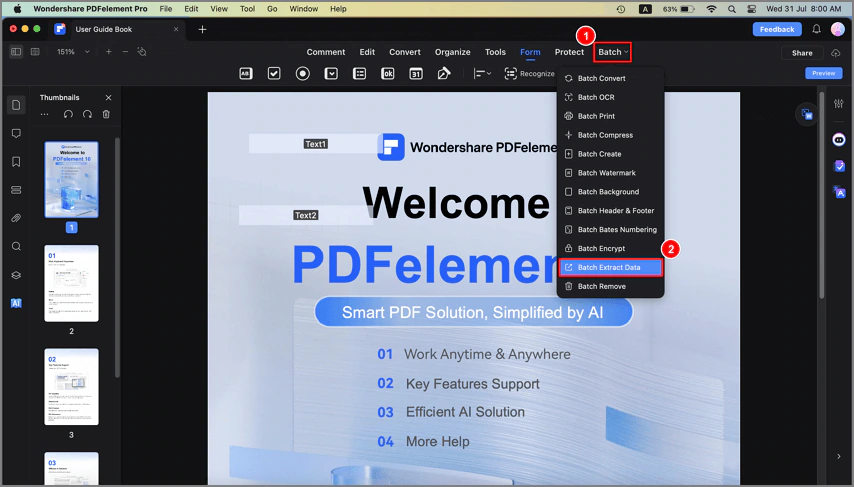Select page 2 thumbnail
Screen dimensions: 854x487
coord(71,283)
